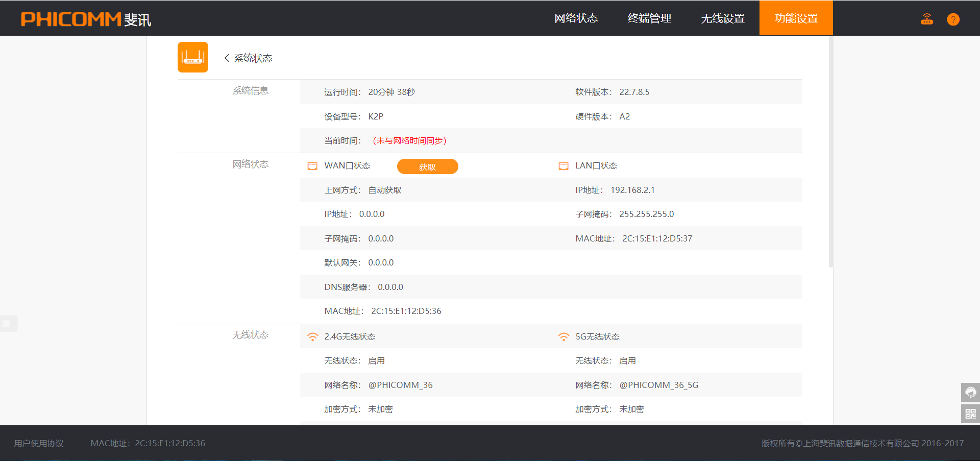Select the network name @PHICOMM_36
Image resolution: width=980 pixels, height=461 pixels.
click(401, 385)
